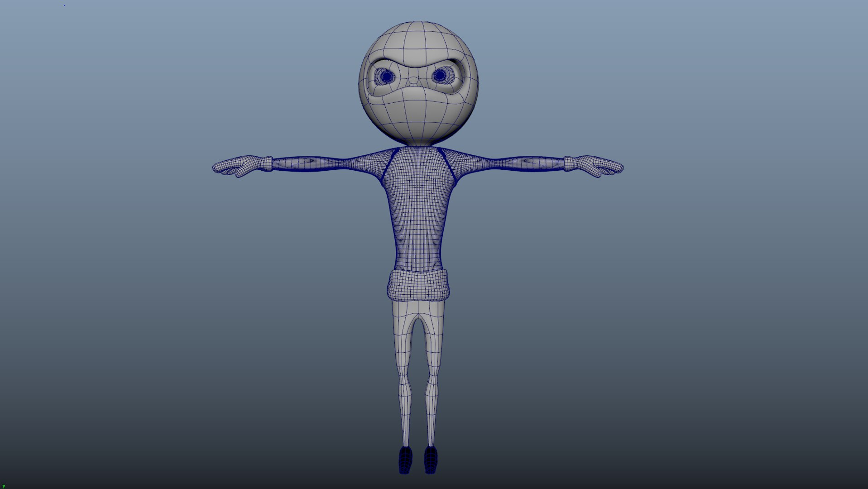Select the gloved hand on the viewer's right
The image size is (868, 489).
point(594,166)
